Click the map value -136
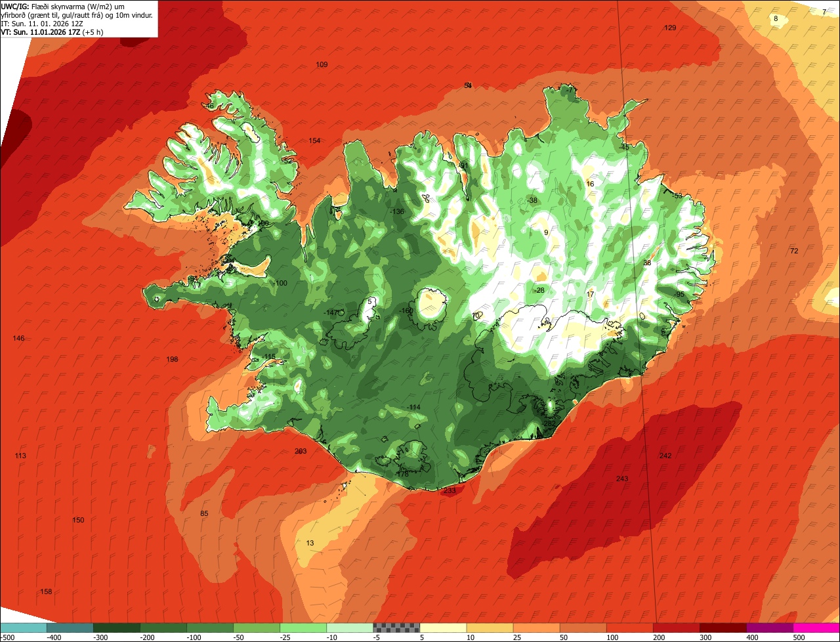Screen dimensions: 840x642 point(397,211)
